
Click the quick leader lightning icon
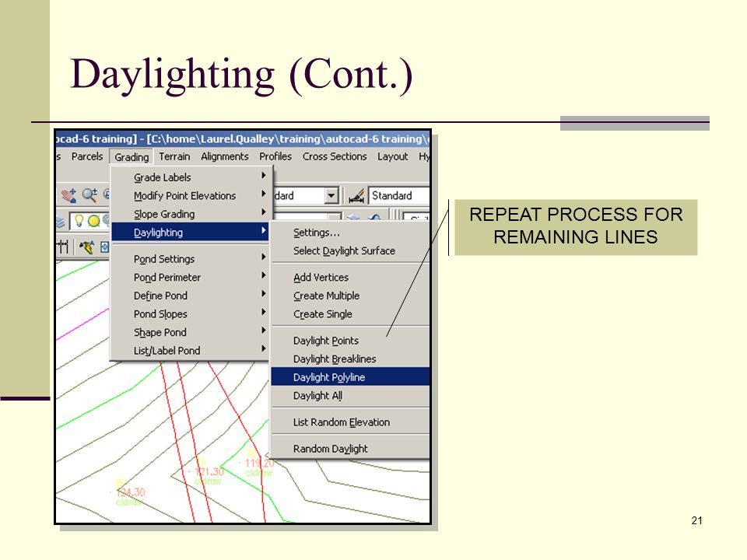coord(86,247)
